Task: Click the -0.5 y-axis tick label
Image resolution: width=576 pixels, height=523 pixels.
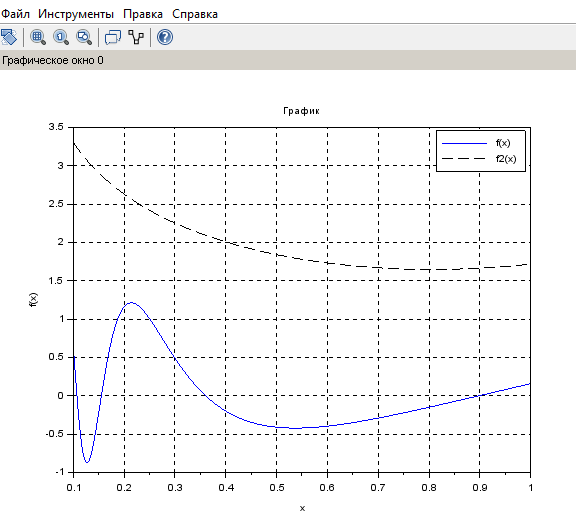Action: coord(54,434)
